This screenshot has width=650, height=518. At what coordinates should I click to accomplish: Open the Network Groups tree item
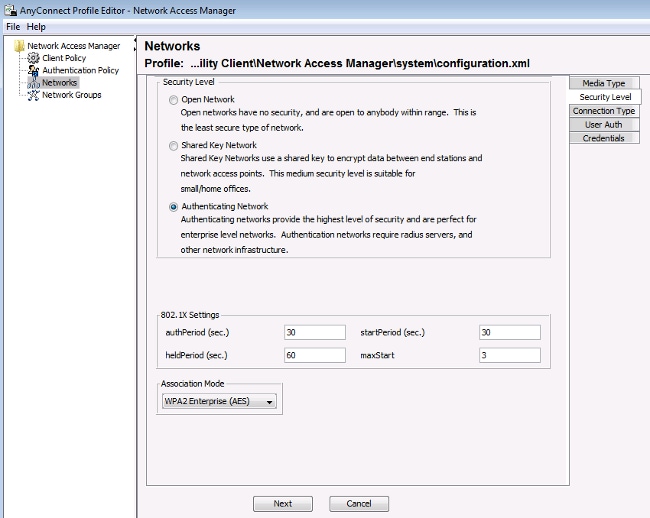tap(72, 95)
